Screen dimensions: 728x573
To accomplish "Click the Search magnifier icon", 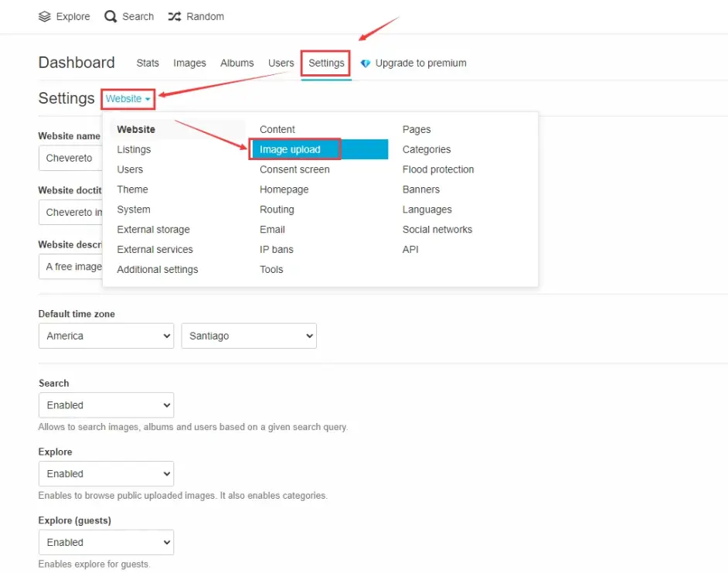I will click(111, 16).
